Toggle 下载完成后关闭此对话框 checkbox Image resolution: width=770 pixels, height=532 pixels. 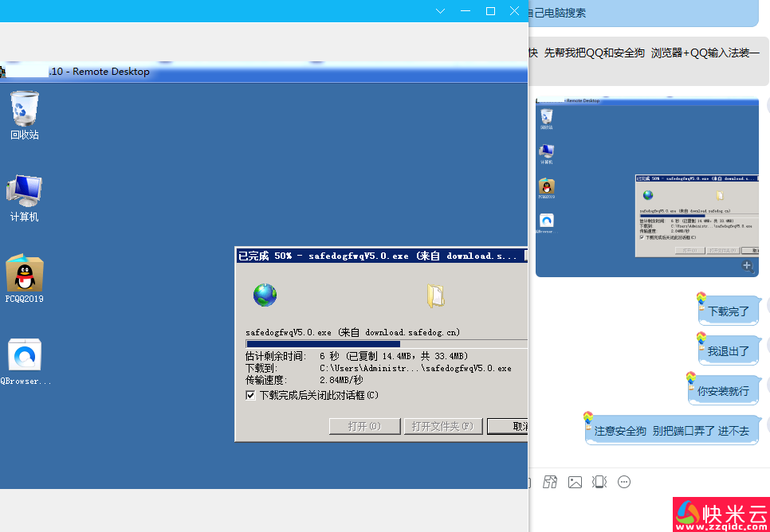pyautogui.click(x=250, y=396)
